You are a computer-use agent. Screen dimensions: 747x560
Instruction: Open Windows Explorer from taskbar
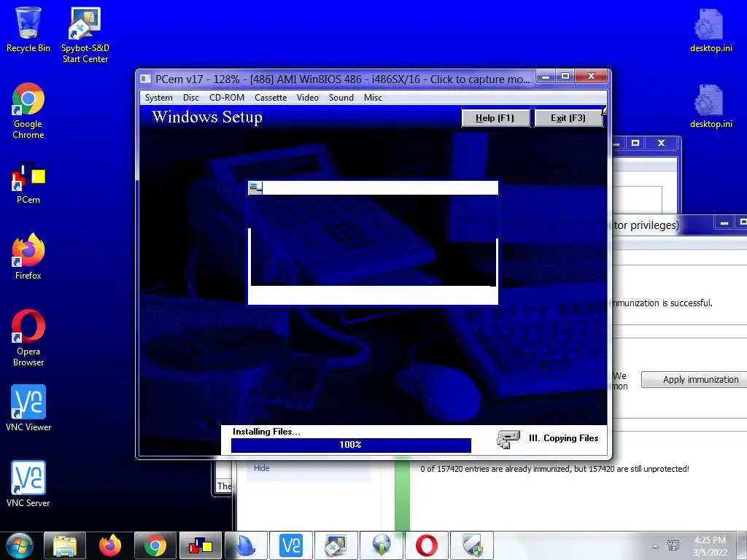(65, 545)
